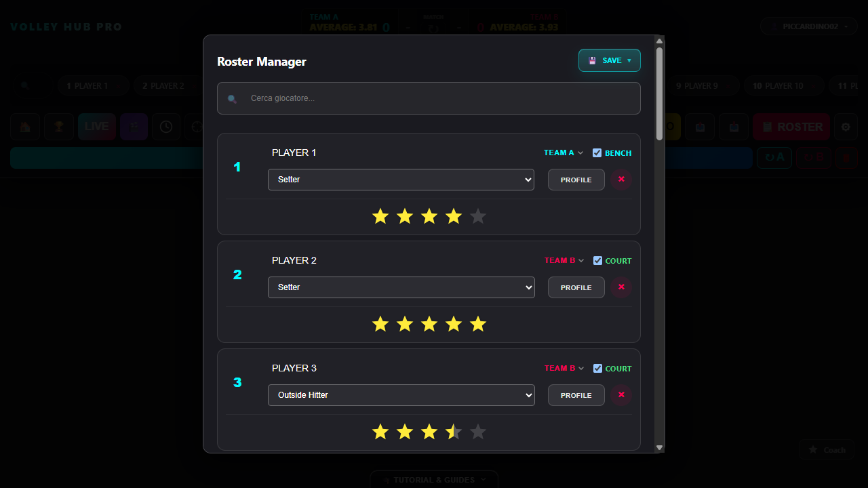This screenshot has width=868, height=488.
Task: Set Player 2 rating to four stars
Action: click(454, 324)
